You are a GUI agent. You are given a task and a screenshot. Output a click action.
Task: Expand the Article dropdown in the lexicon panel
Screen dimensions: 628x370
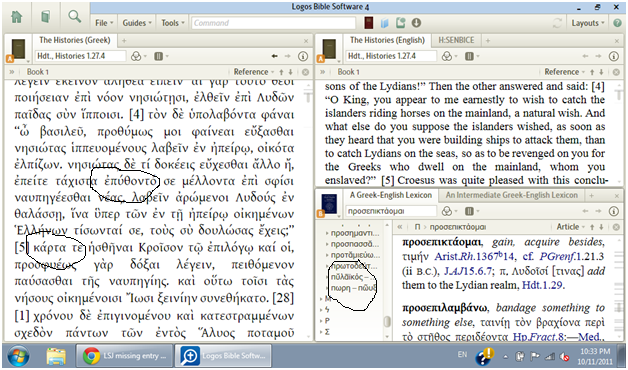570,227
